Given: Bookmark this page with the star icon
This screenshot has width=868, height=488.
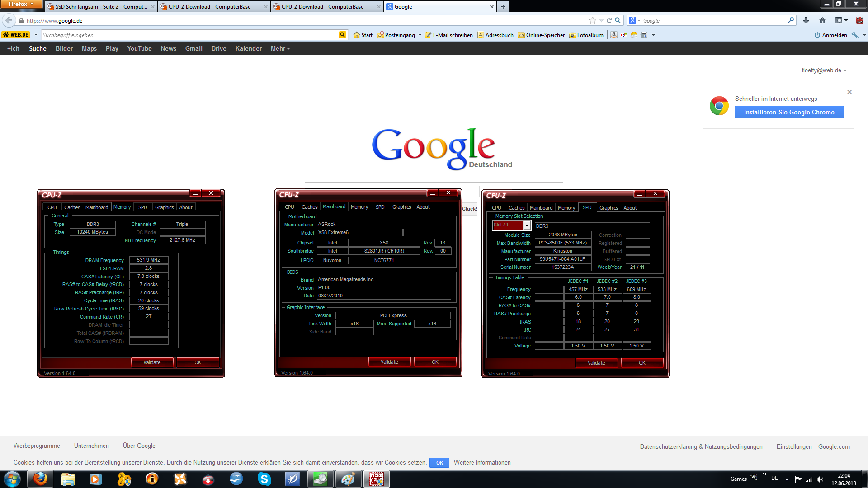Looking at the screenshot, I should [592, 20].
